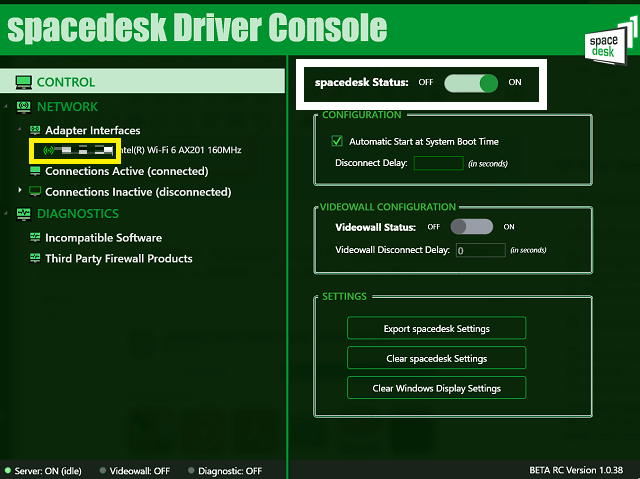Click the BETA RC Version 1.0.38 text
This screenshot has height=479, width=640.
pyautogui.click(x=576, y=470)
